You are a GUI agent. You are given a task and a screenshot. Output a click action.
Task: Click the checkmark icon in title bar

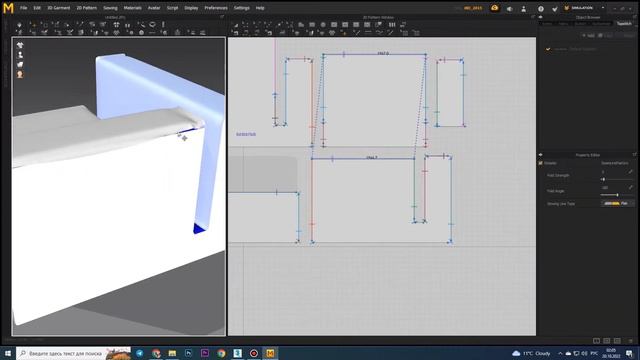pos(555,9)
